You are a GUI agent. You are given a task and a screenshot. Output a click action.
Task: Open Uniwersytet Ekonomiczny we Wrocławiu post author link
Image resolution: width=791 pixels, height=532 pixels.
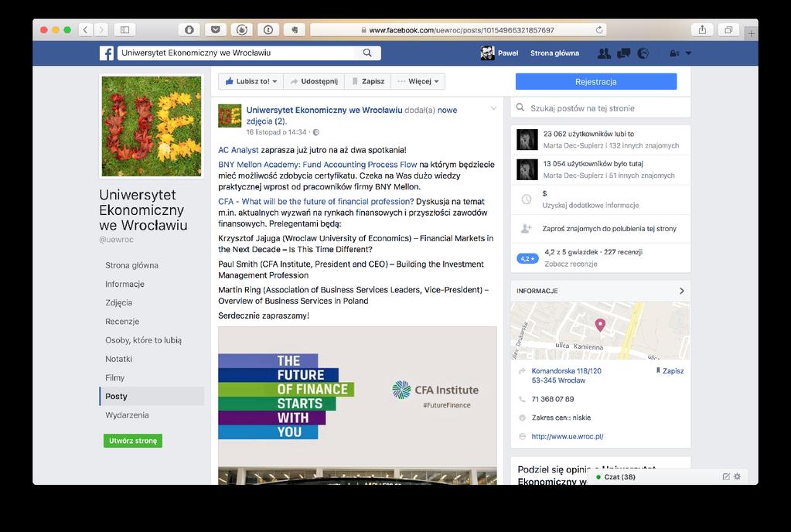[325, 110]
